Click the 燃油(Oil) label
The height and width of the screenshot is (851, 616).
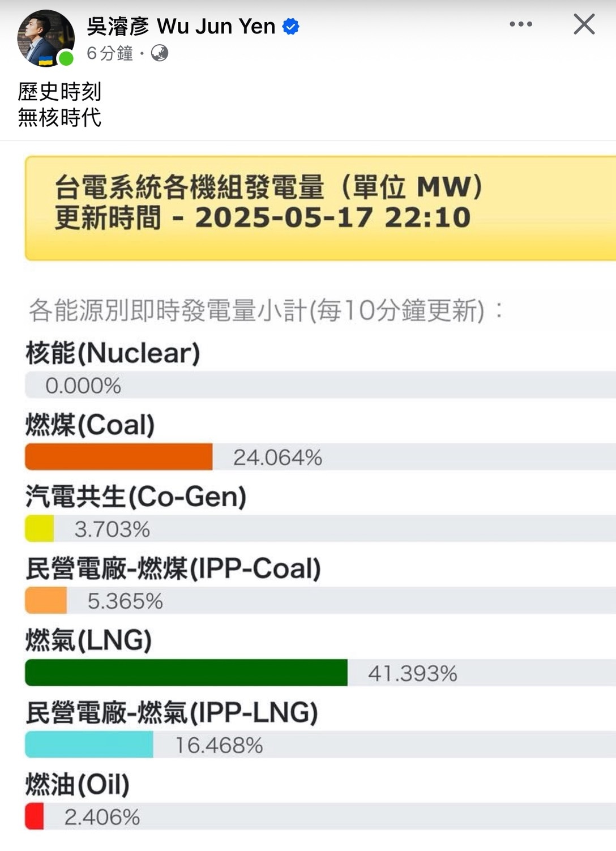78,784
